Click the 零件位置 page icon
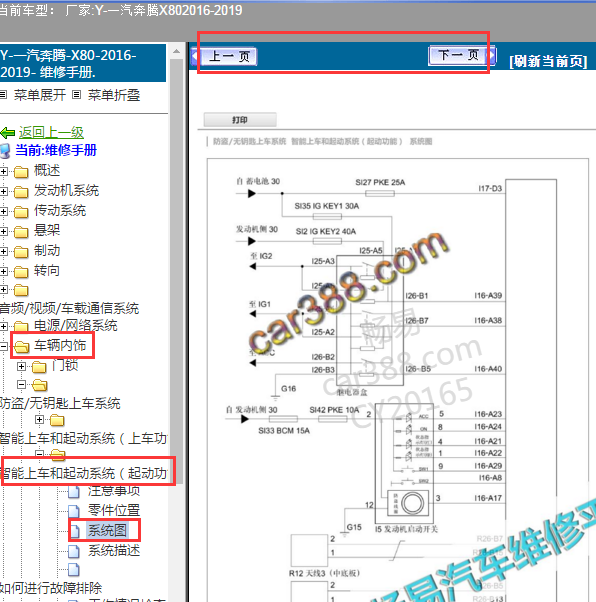This screenshot has width=596, height=602. (x=73, y=511)
